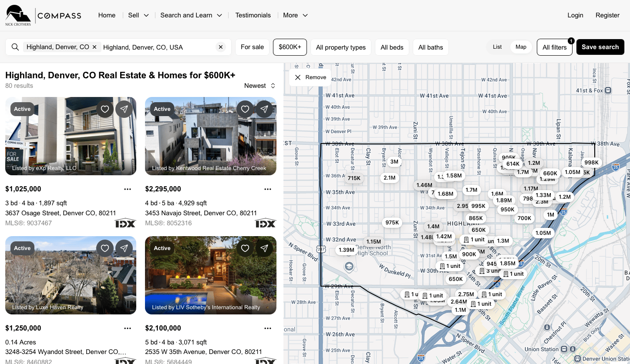Click the Login link
The width and height of the screenshot is (630, 364).
pos(575,15)
